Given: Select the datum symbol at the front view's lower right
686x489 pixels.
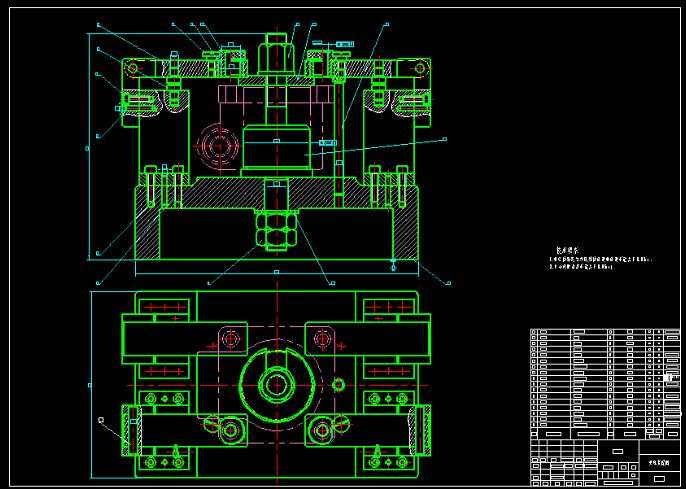Looking at the screenshot, I should pyautogui.click(x=394, y=266).
